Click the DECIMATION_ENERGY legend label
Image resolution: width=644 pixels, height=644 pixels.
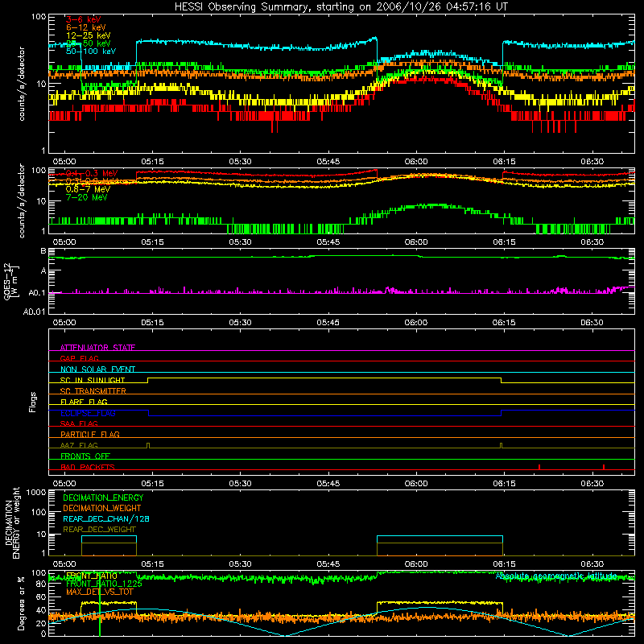click(x=103, y=497)
